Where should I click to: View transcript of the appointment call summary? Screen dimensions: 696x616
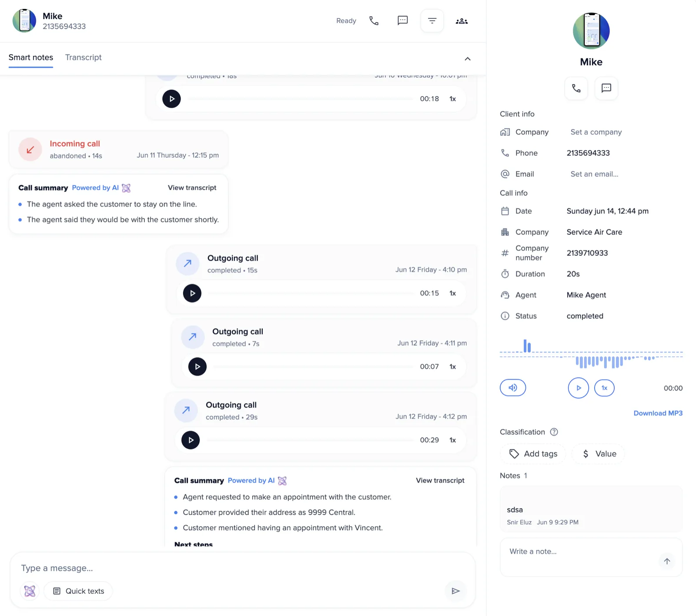[440, 480]
